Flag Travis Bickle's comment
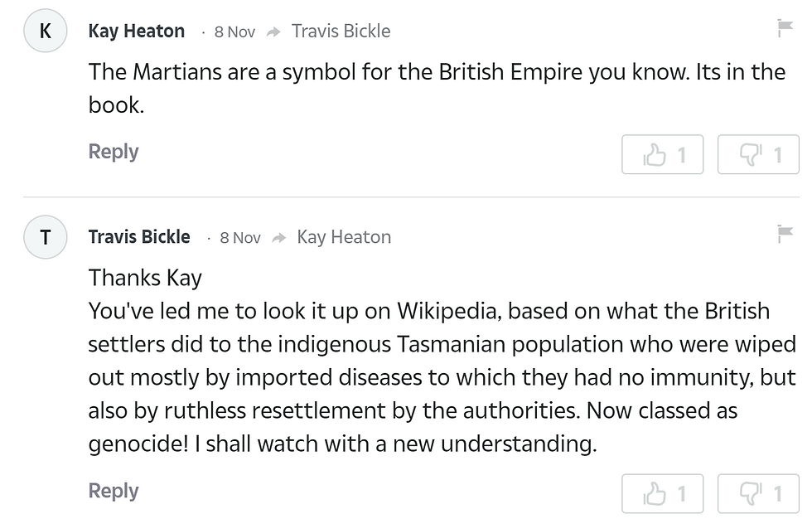Viewport: 812px width, 519px height. [x=785, y=234]
